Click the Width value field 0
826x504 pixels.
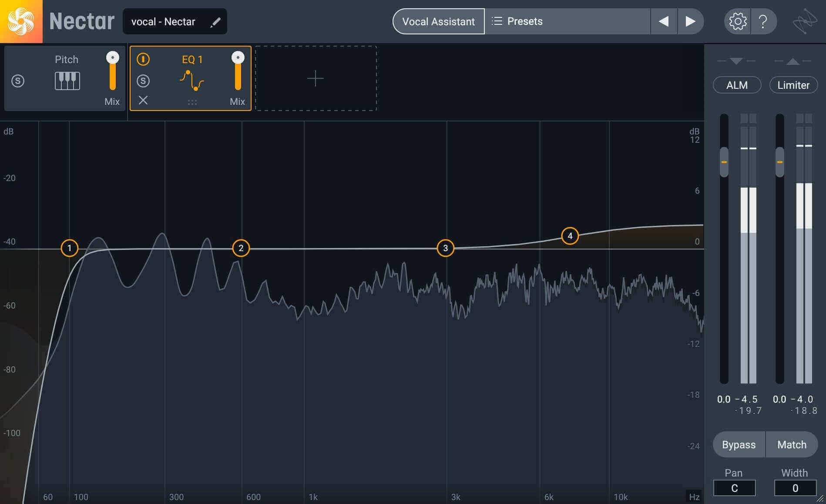pyautogui.click(x=795, y=488)
